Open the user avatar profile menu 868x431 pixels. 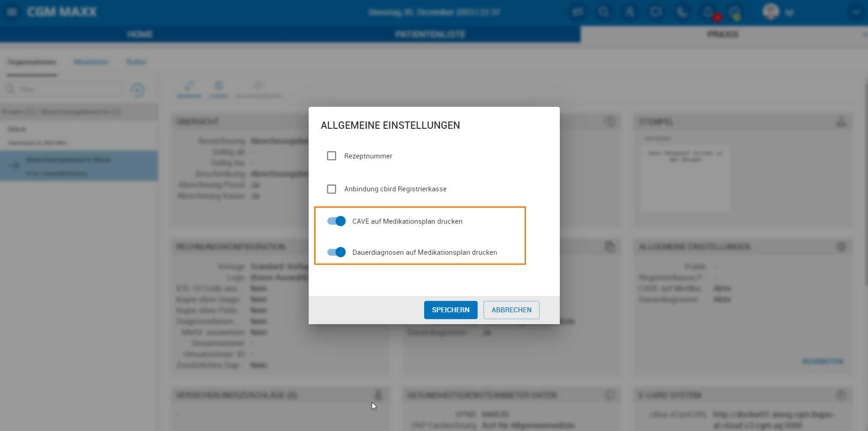pos(771,12)
